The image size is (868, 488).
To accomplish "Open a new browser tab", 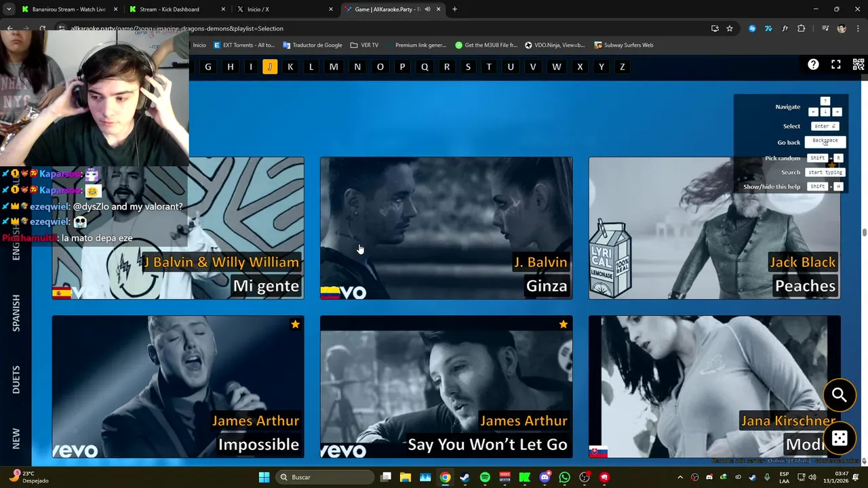I will click(454, 9).
